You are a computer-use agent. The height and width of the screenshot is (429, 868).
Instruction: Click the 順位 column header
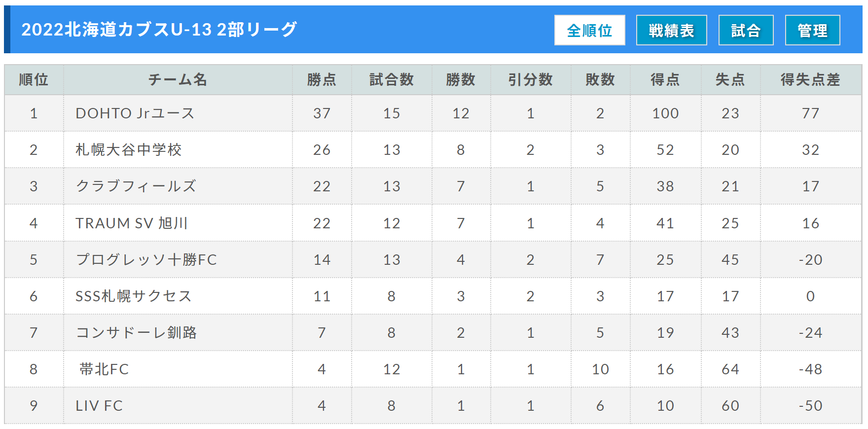pos(34,79)
